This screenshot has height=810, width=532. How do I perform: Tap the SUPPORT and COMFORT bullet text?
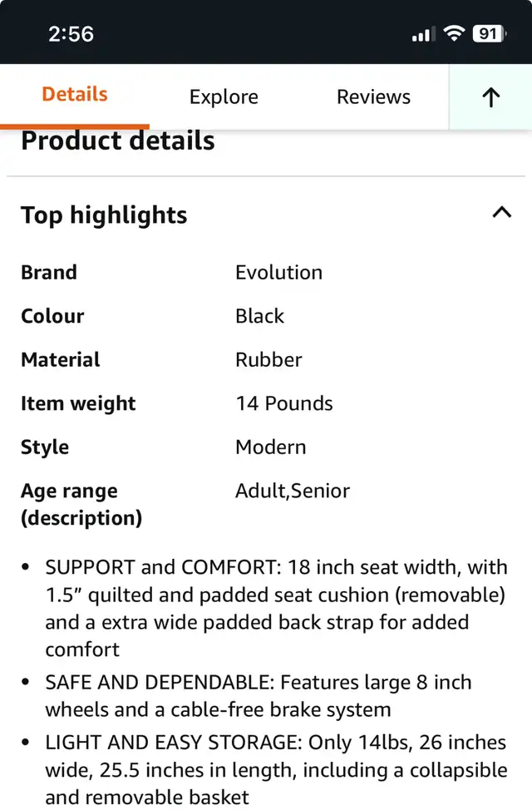tap(276, 608)
